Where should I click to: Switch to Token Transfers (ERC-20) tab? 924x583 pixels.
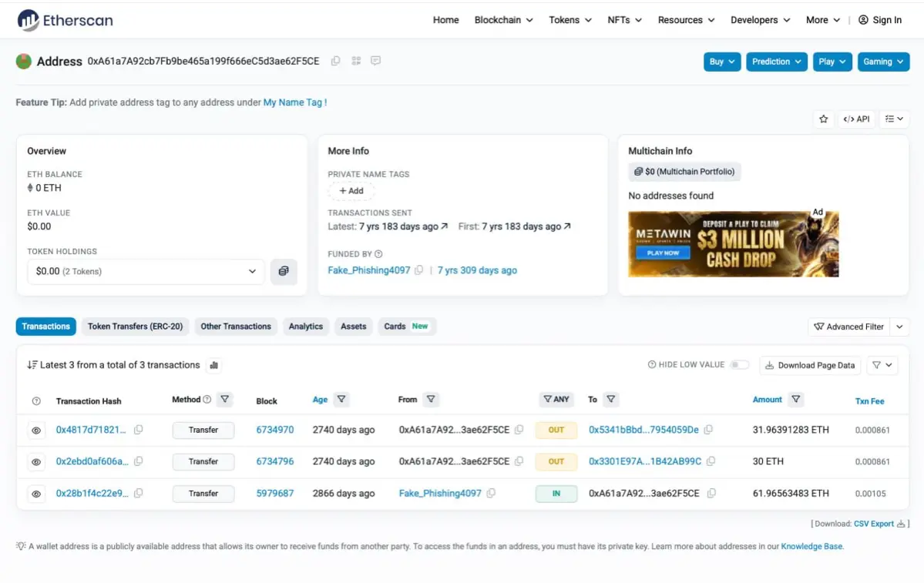[135, 327]
